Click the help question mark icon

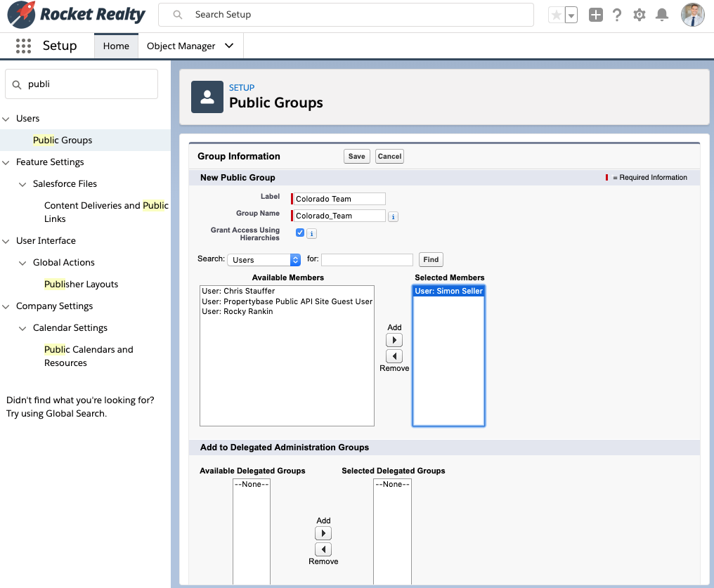coord(616,14)
